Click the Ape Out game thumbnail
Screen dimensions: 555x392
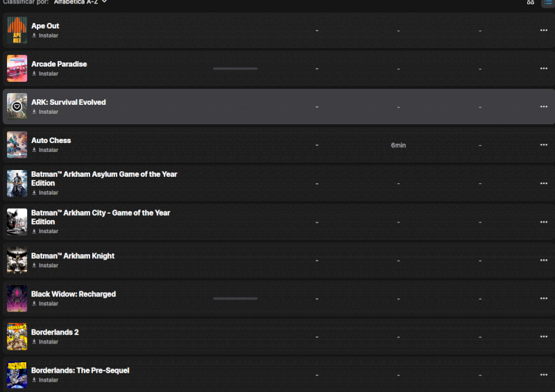click(17, 31)
